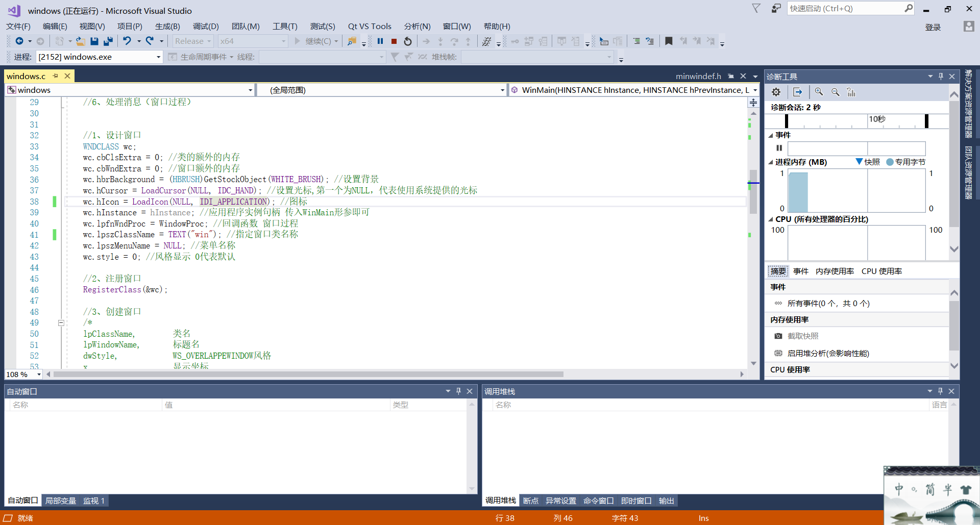Pin the 诊断工具 panel
This screenshot has width=980, height=525.
point(941,77)
